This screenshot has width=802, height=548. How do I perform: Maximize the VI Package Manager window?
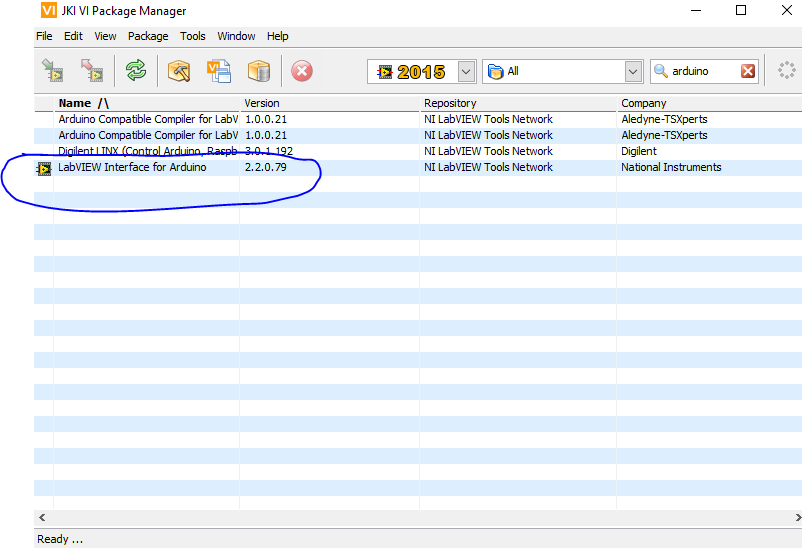[741, 10]
